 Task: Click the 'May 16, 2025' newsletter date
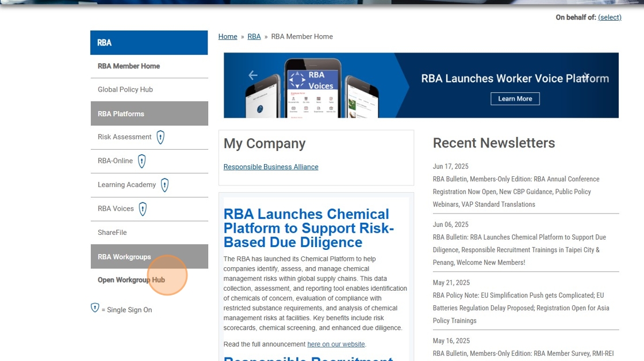(x=451, y=341)
